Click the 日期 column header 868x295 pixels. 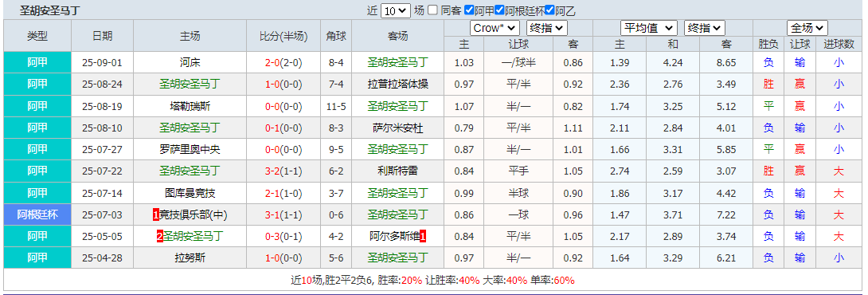(x=103, y=36)
